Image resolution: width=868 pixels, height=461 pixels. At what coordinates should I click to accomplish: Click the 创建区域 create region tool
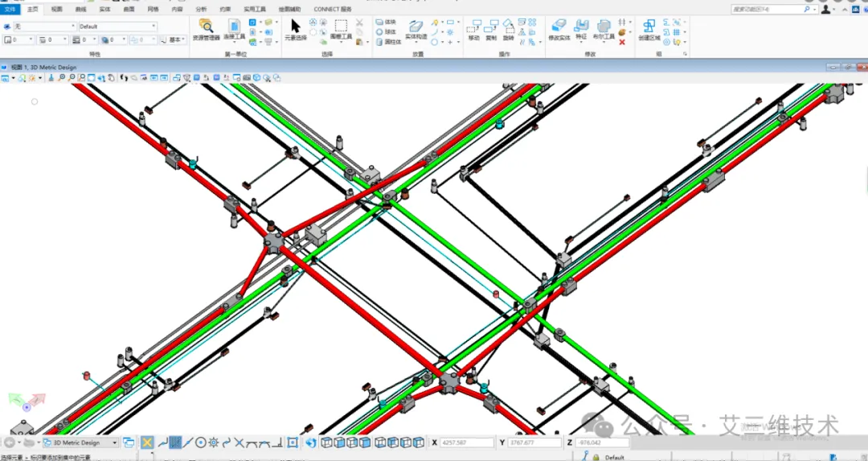click(649, 30)
